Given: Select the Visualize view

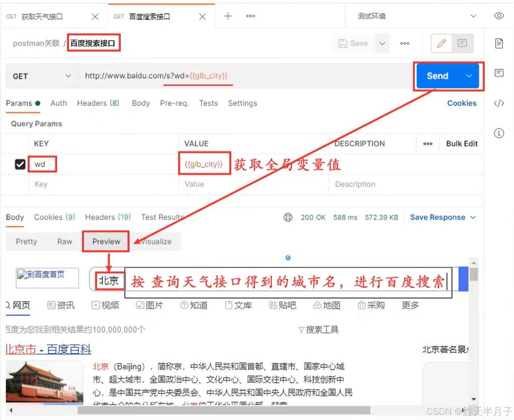Looking at the screenshot, I should (x=156, y=241).
